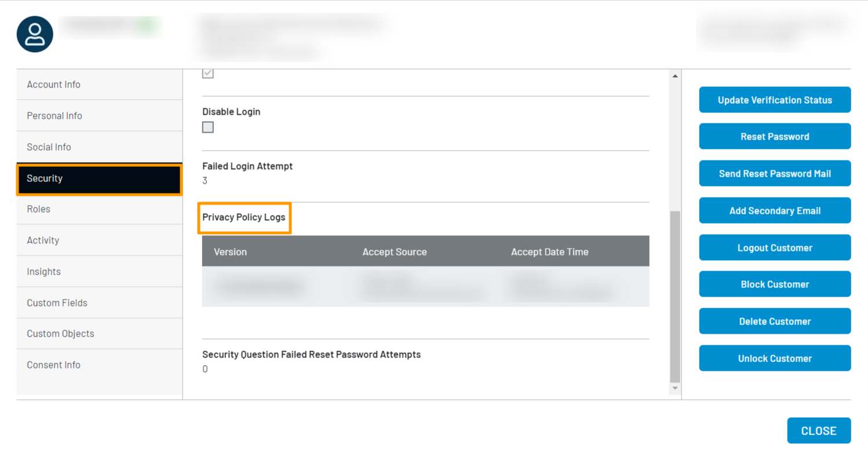This screenshot has height=456, width=868.
Task: Switch to the Security tab
Action: pyautogui.click(x=99, y=178)
